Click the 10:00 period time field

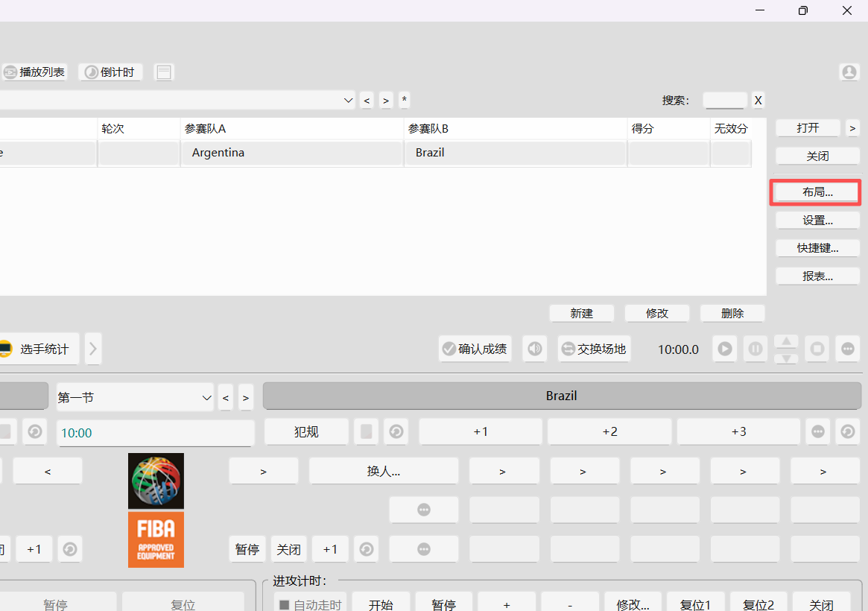point(156,433)
